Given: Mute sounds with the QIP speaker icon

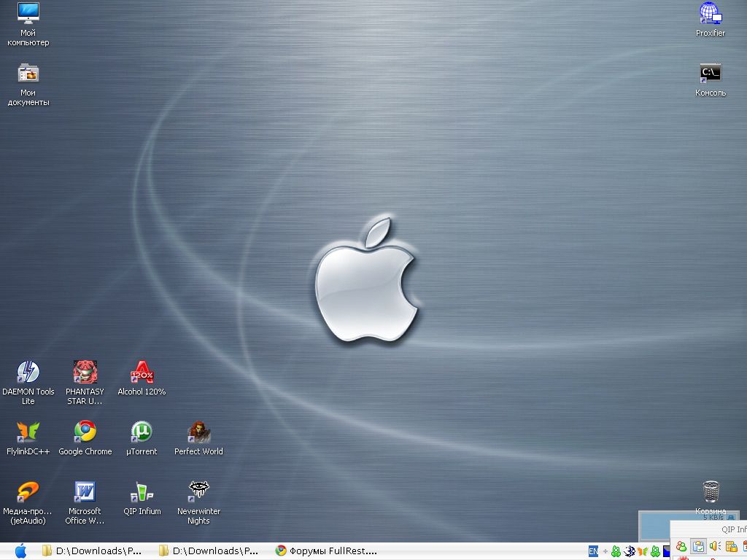Looking at the screenshot, I should [715, 547].
